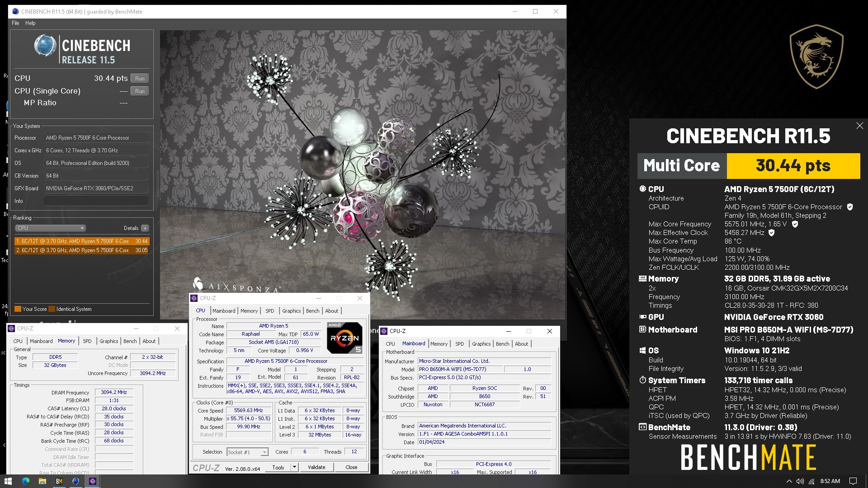Click the CPU-Z Memory window title icon
This screenshot has height=488, width=868.
point(11,328)
